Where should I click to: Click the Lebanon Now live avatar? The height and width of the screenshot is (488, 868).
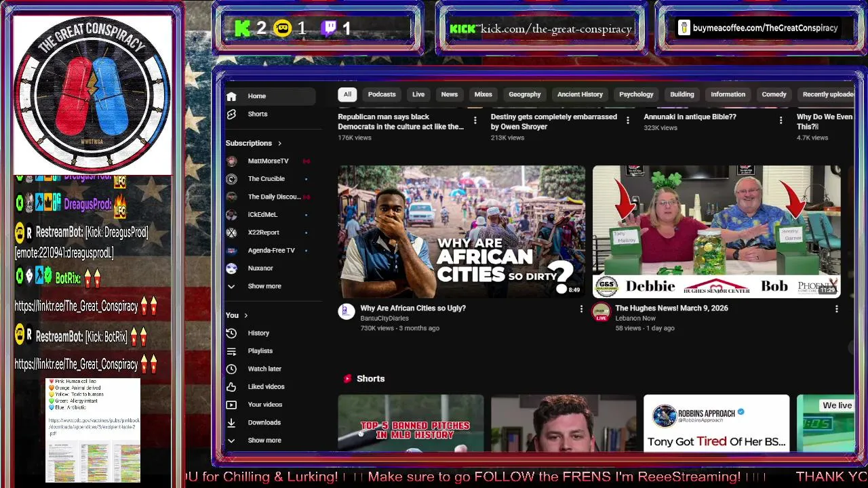(x=601, y=312)
